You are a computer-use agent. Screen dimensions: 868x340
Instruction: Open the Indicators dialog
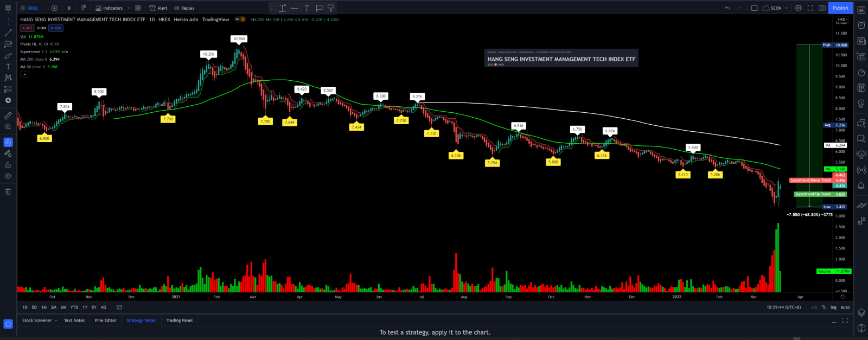click(110, 8)
